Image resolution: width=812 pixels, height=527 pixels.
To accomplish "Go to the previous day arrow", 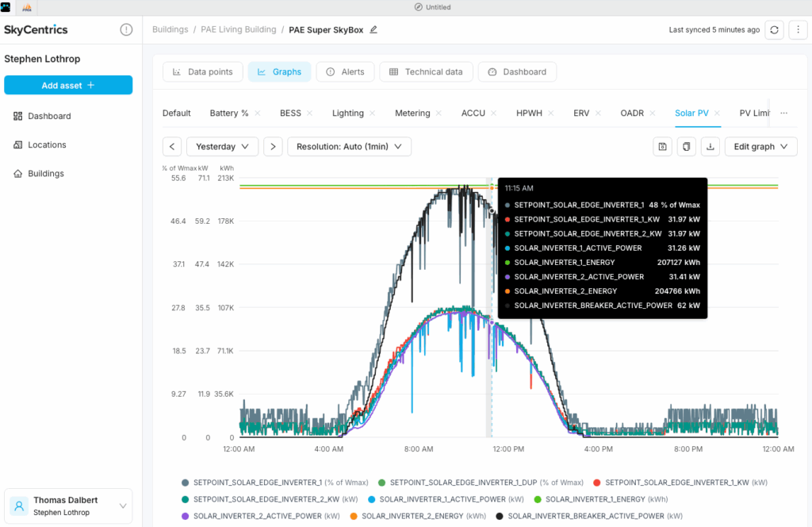I will pyautogui.click(x=172, y=147).
